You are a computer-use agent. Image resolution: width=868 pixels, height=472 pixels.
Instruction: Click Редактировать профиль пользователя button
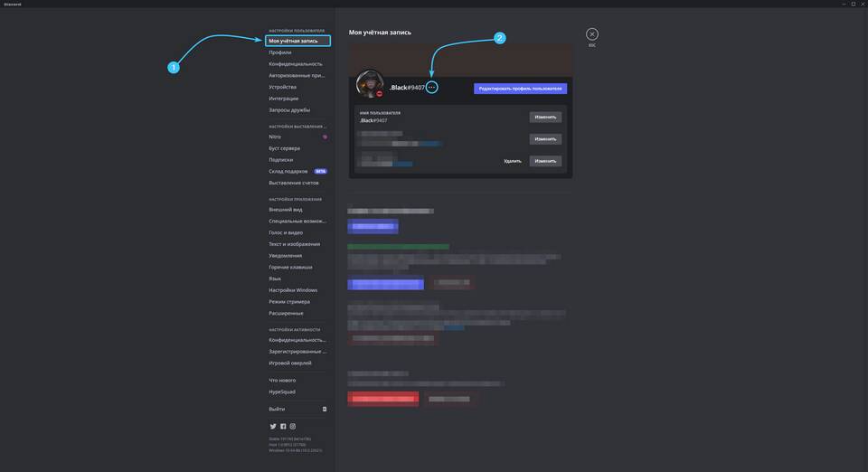coord(521,89)
